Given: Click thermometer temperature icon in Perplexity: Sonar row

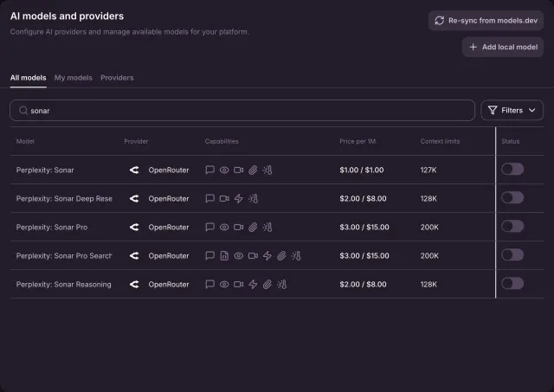Looking at the screenshot, I should pyautogui.click(x=267, y=170).
